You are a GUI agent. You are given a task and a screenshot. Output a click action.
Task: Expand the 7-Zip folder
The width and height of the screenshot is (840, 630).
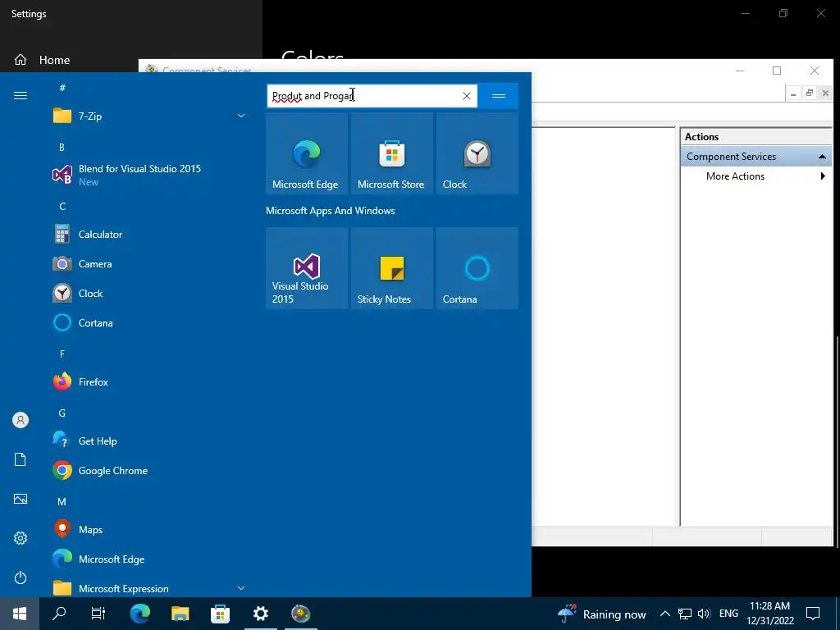coord(241,116)
